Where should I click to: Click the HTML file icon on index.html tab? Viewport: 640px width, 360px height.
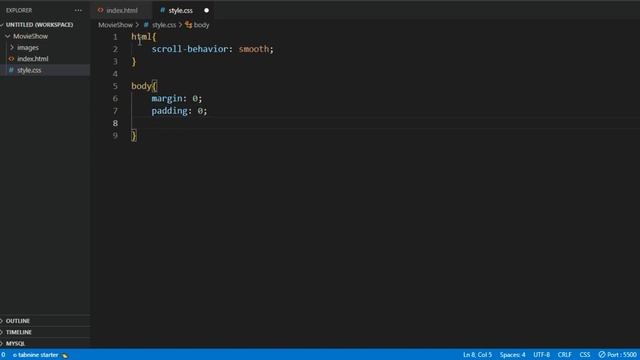[x=100, y=10]
